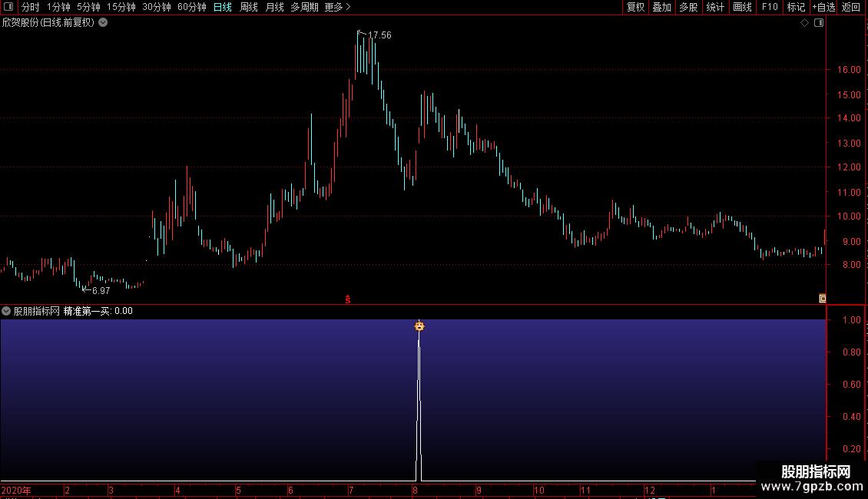The height and width of the screenshot is (499, 868).
Task: Toggle the right side panel icon
Action: (x=819, y=23)
